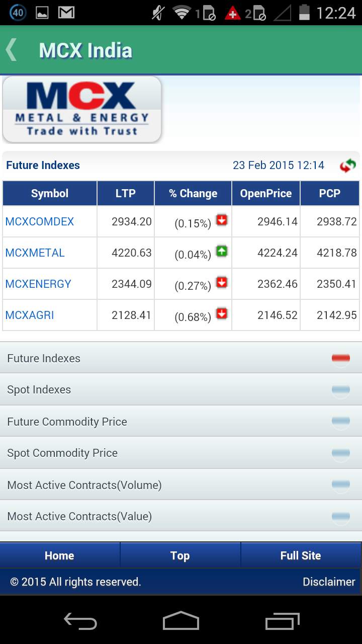This screenshot has height=644, width=362.
Task: Collapse the Future Indexes section
Action: 340,358
